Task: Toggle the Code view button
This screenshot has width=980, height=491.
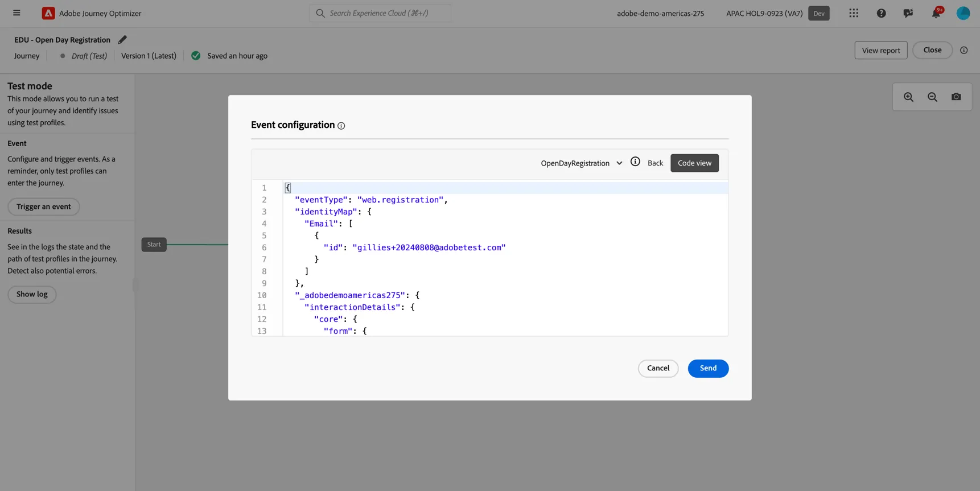Action: coord(694,163)
